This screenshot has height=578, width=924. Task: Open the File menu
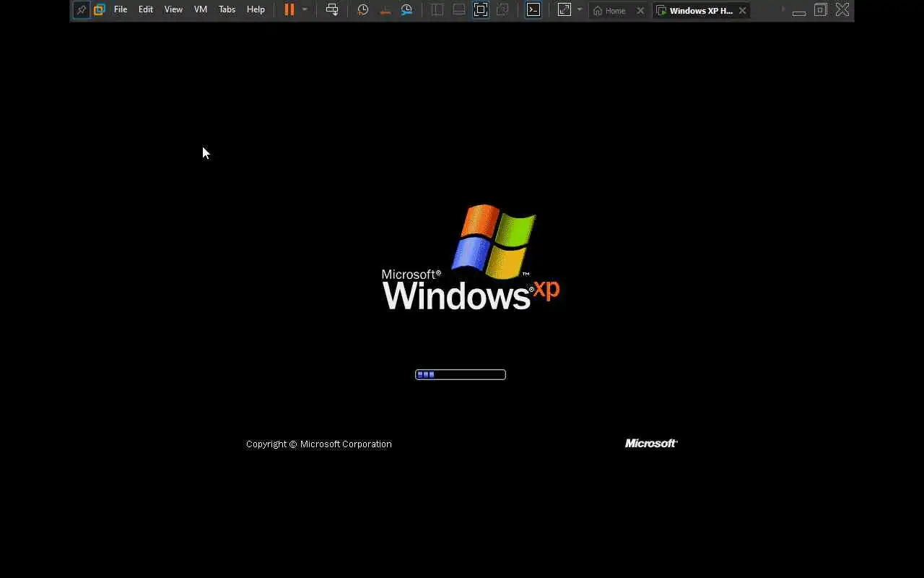pos(121,10)
